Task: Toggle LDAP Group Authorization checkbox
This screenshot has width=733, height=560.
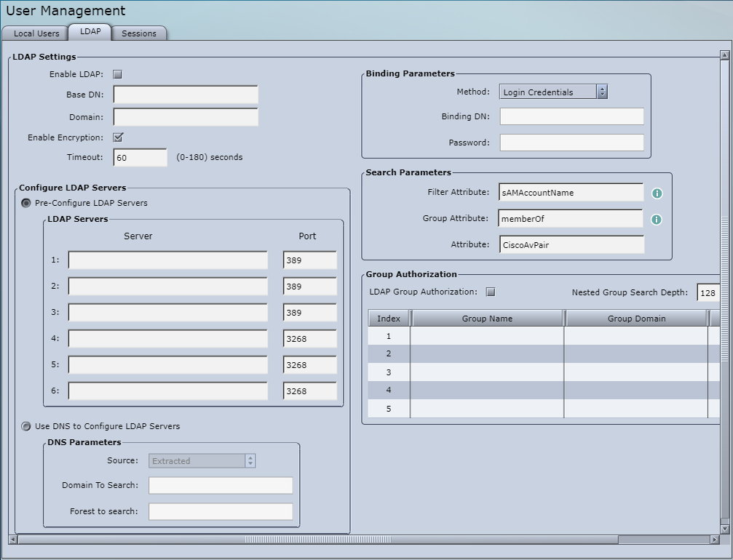Action: (491, 292)
